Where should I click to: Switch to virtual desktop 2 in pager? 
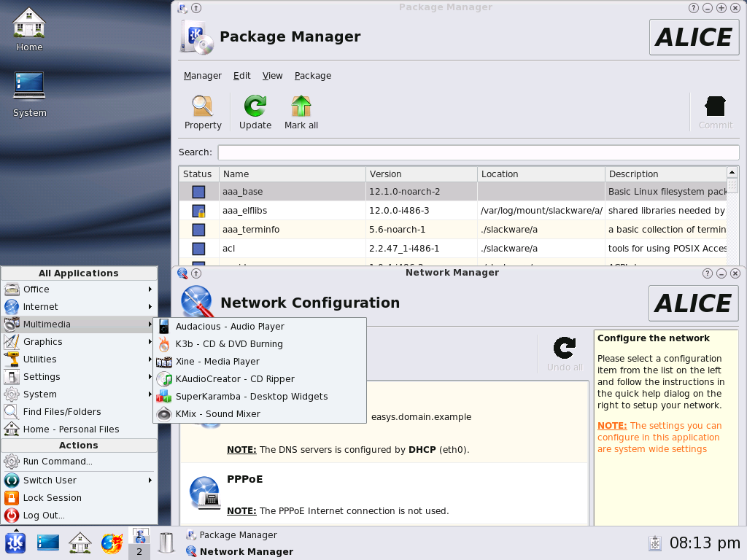pos(139,552)
